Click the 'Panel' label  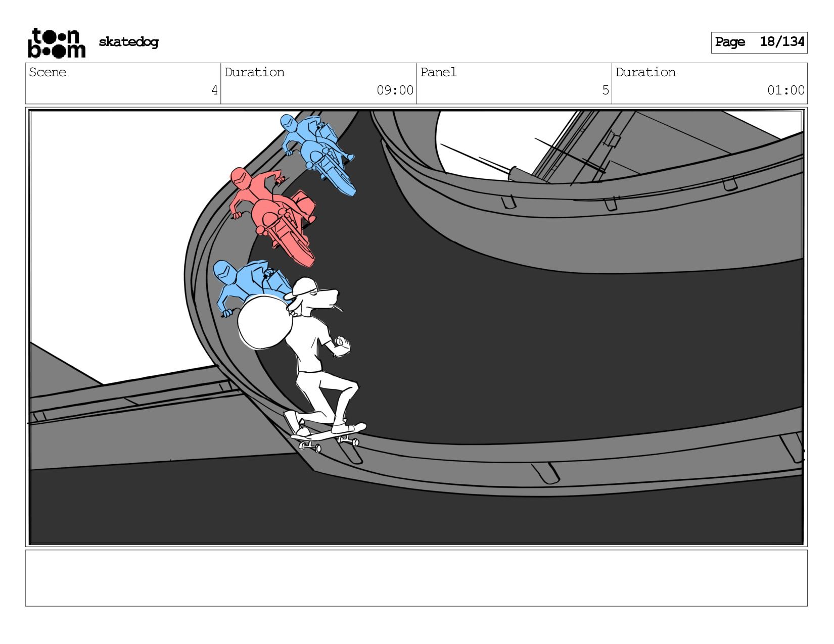pos(438,72)
